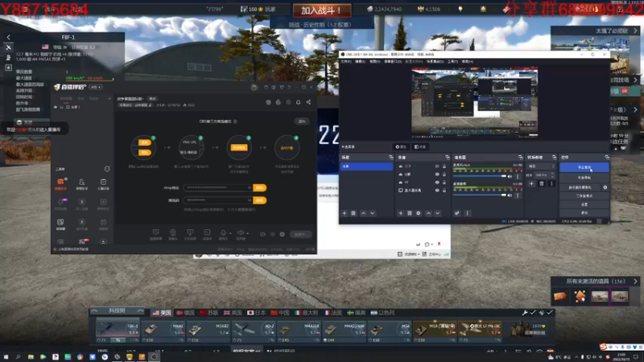
Task: Expand microphone options arrow in companion toolbar
Action: coord(230,233)
